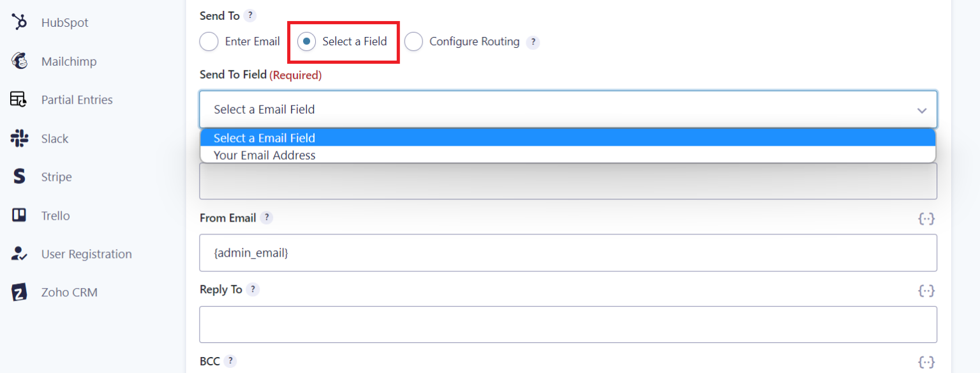Insert a smart tag into From Email
Image resolution: width=980 pixels, height=373 pixels.
(x=926, y=218)
